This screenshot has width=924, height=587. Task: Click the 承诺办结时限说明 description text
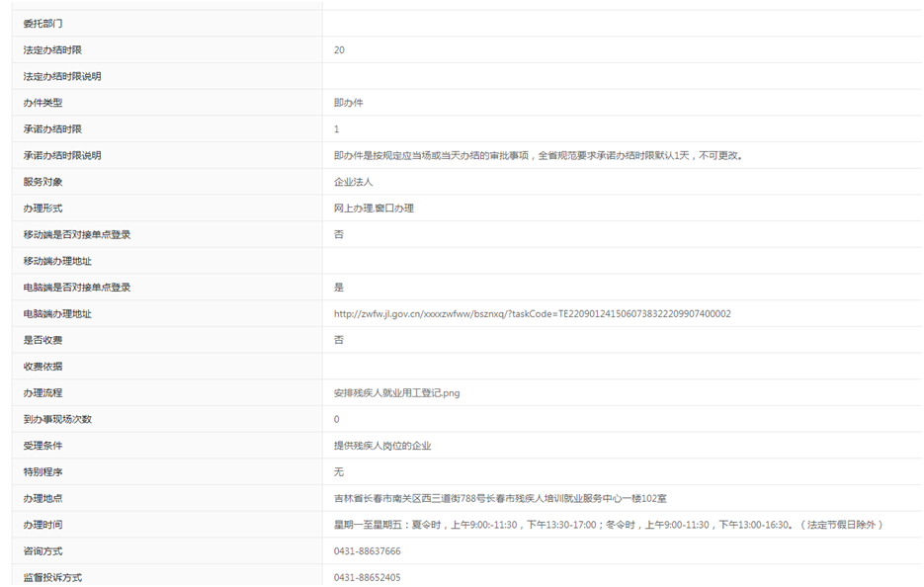point(538,156)
